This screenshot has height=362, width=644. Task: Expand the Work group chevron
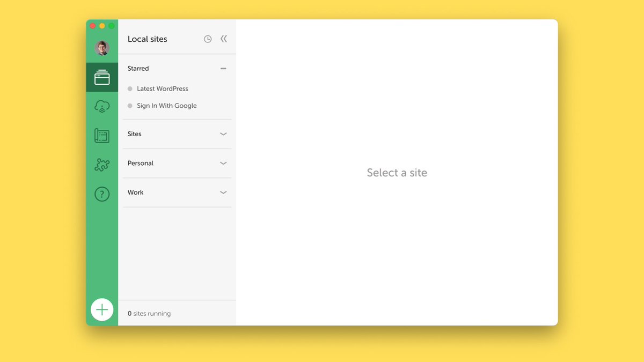(223, 192)
